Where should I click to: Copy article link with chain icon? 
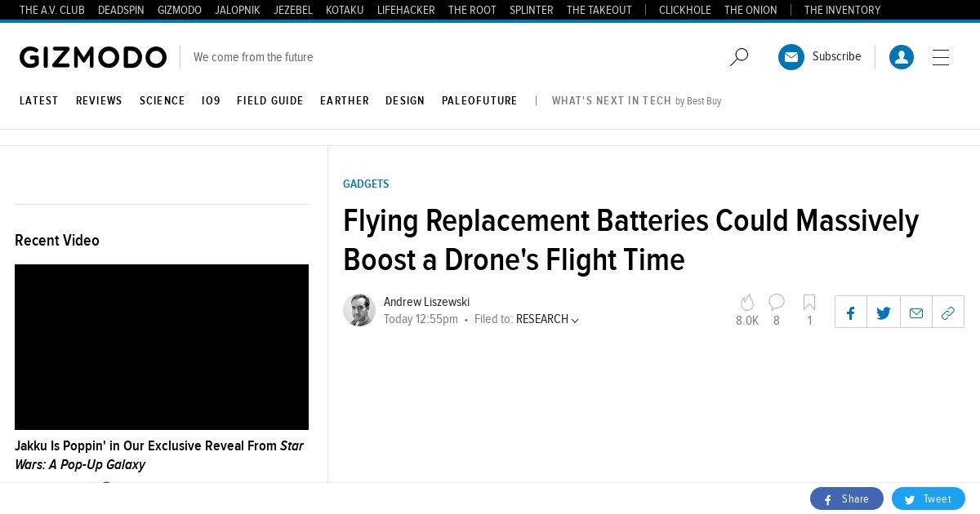pos(948,312)
